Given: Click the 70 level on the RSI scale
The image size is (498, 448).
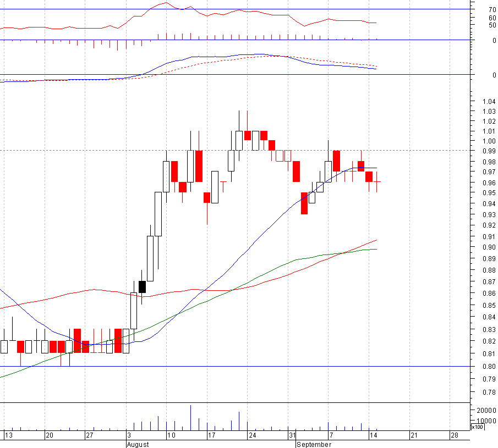Looking at the screenshot, I should [x=492, y=10].
